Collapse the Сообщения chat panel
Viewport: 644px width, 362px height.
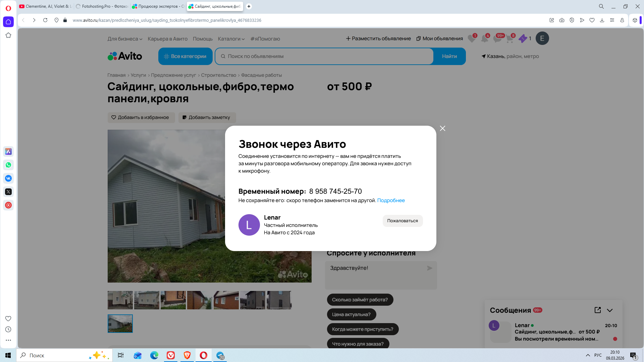610,310
